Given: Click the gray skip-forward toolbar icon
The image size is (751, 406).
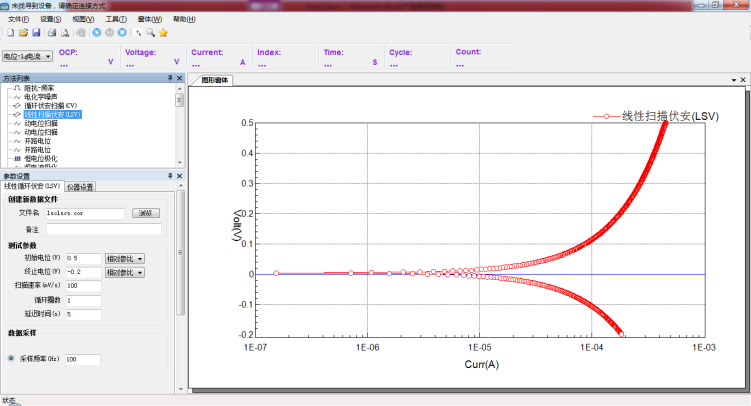Looking at the screenshot, I should [109, 33].
